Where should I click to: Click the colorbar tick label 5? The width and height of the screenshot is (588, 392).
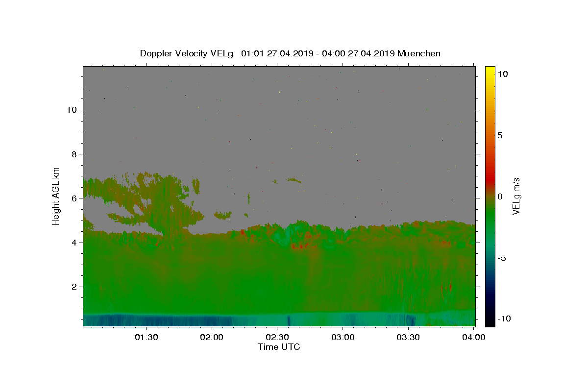coord(500,135)
